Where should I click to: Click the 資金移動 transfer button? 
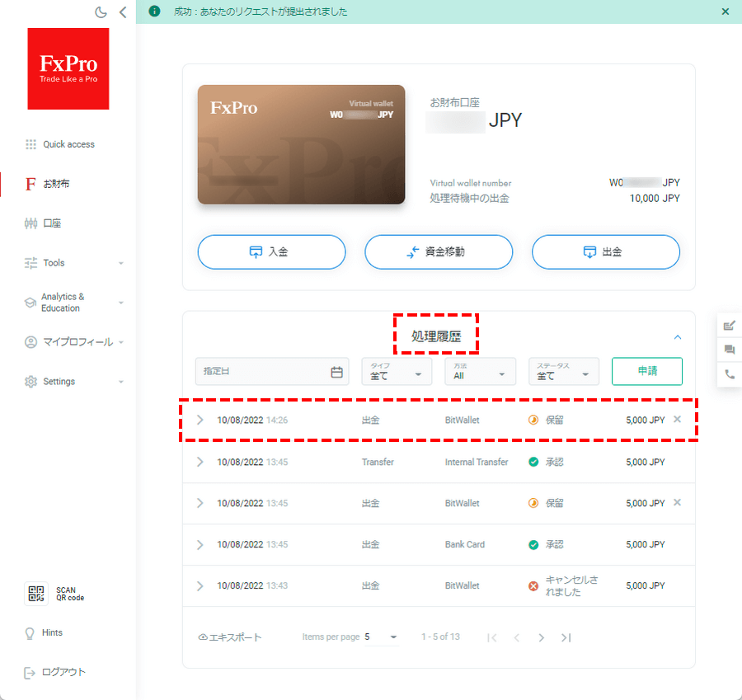click(x=439, y=251)
